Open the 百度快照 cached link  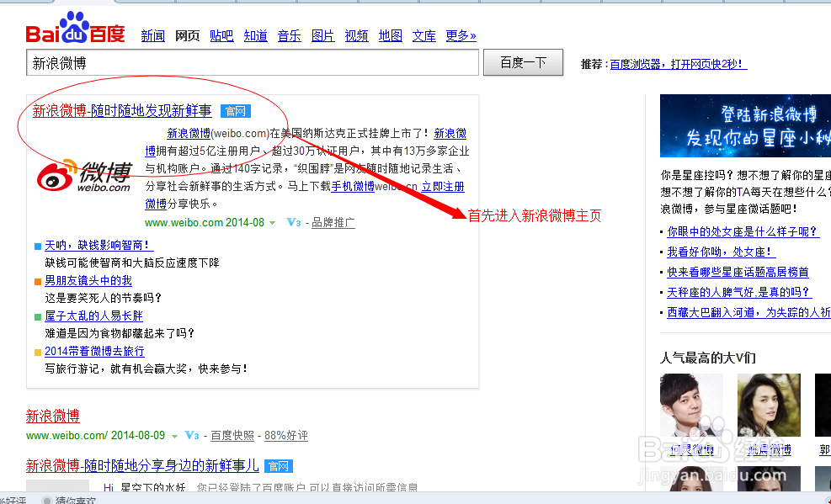pyautogui.click(x=232, y=436)
